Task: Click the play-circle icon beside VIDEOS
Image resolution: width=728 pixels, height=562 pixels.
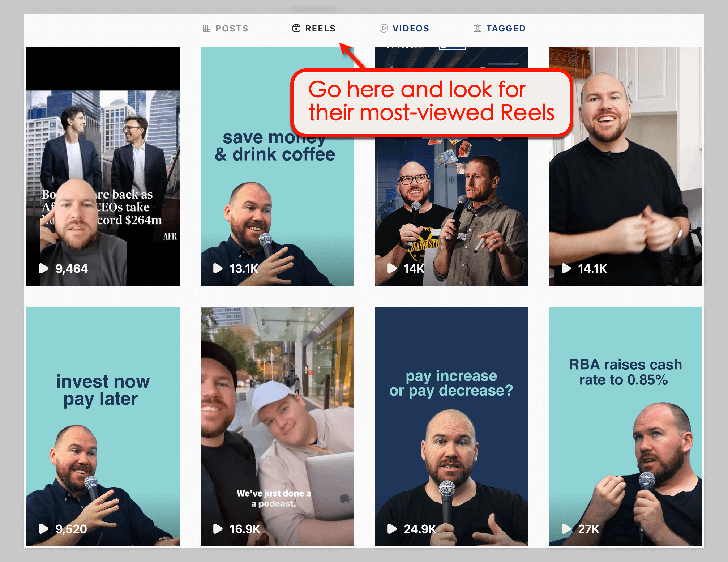Action: click(x=383, y=28)
